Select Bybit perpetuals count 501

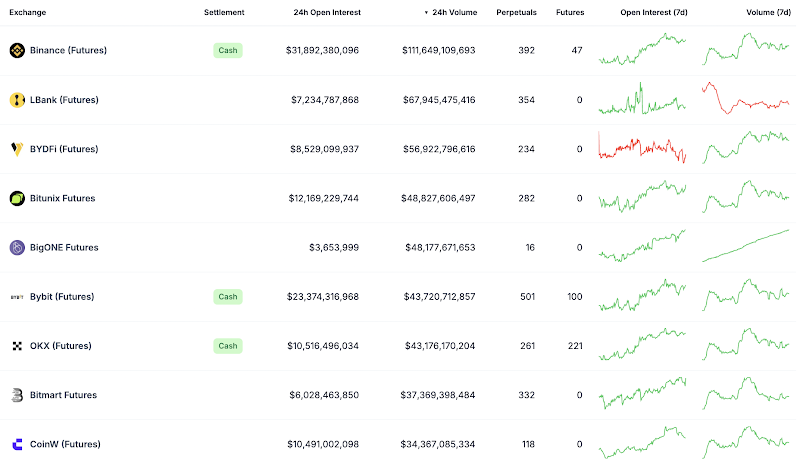click(528, 297)
